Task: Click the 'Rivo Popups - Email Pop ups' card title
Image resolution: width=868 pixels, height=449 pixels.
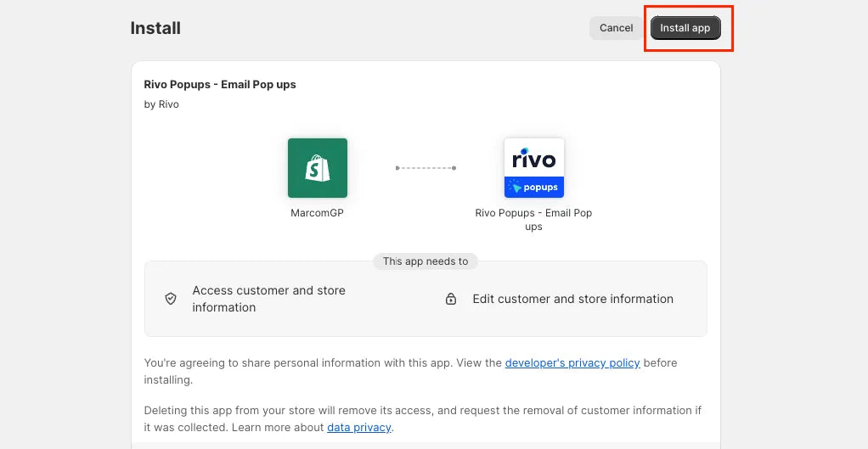Action: point(220,85)
